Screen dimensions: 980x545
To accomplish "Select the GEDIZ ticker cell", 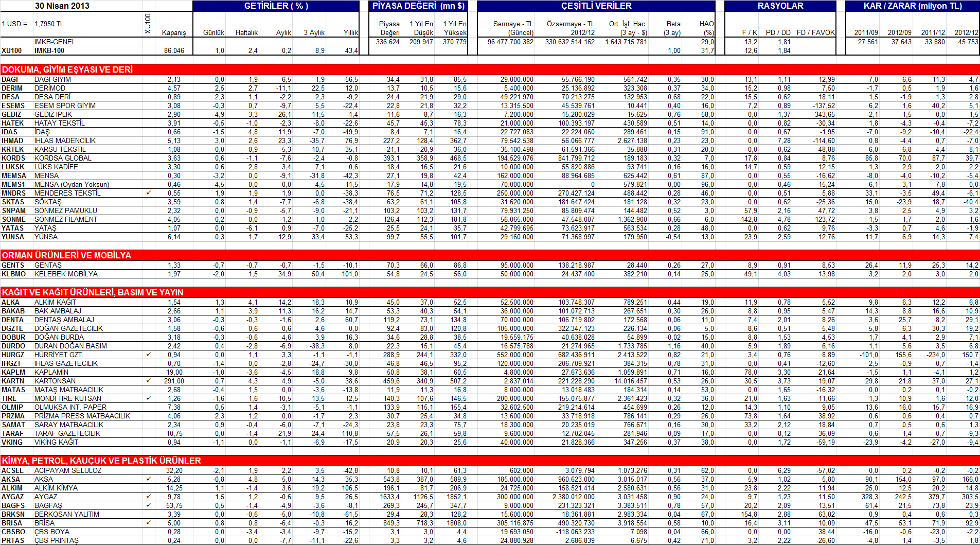I will click(x=11, y=114).
